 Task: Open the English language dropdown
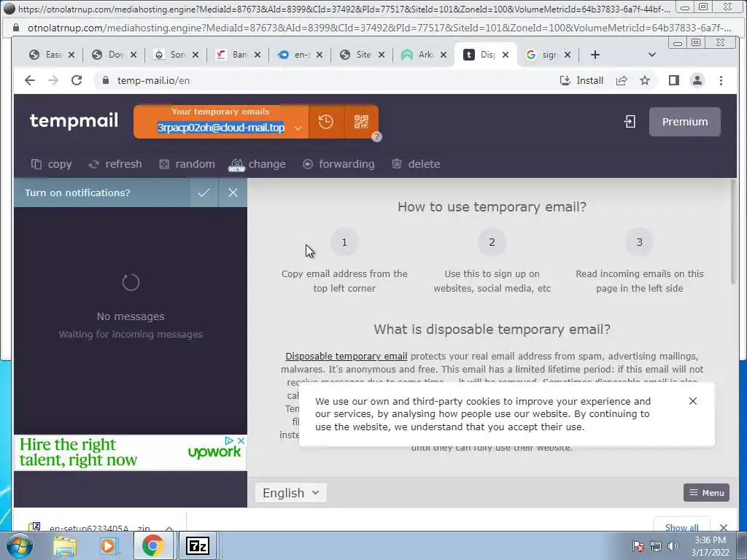tap(290, 493)
